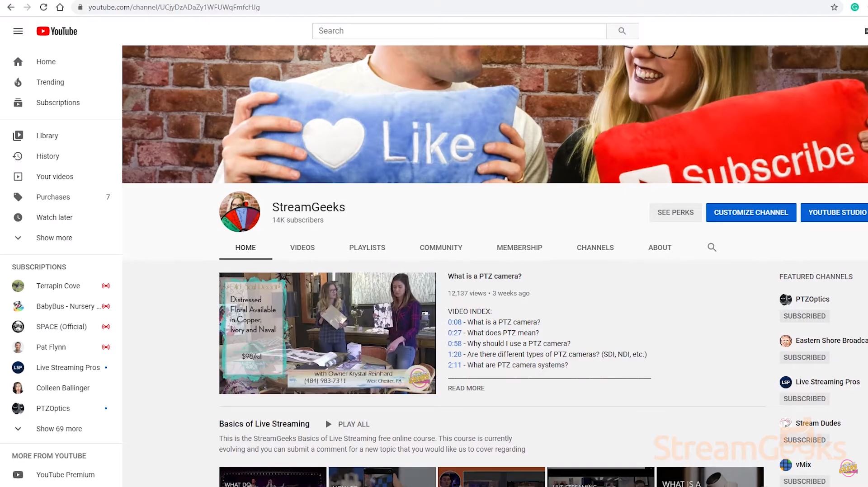868x487 pixels.
Task: Open the History icon
Action: tap(18, 156)
